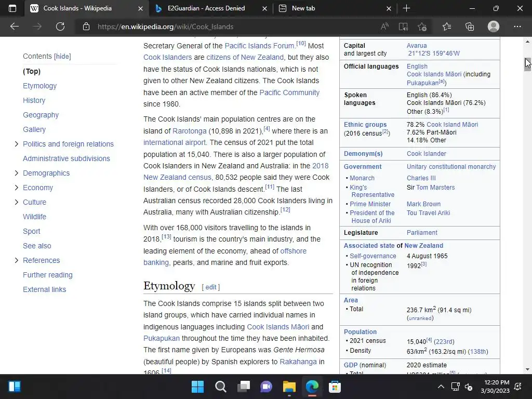Click the scrollbar down arrow

point(527,369)
